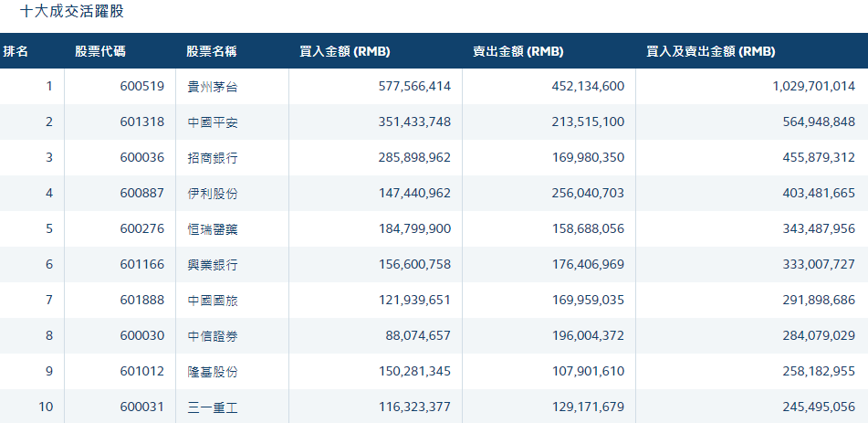The width and height of the screenshot is (868, 423).
Task: Click the 招商銀行 stock name
Action: tap(213, 158)
